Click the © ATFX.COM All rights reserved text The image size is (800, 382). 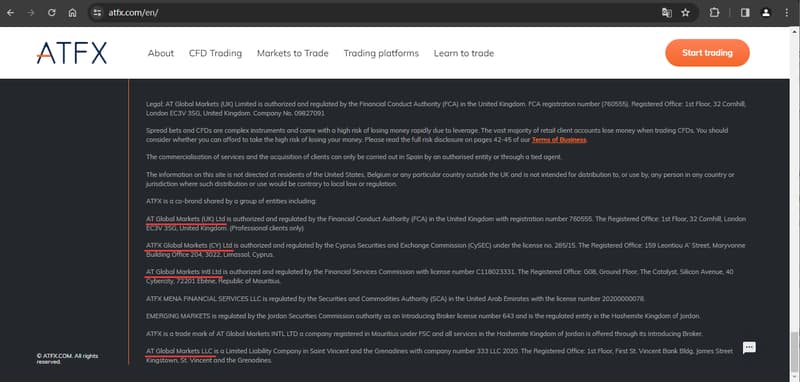68,359
